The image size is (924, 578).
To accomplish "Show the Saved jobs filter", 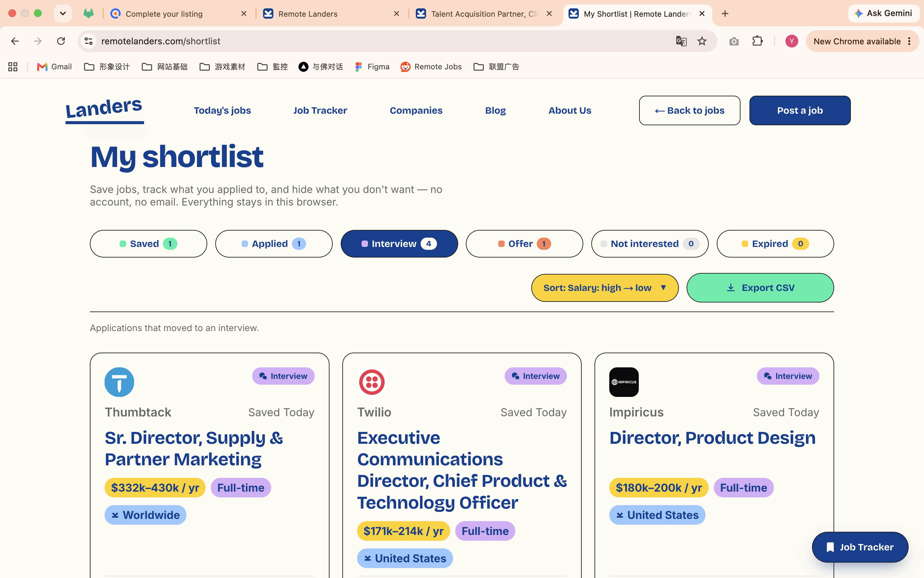I will pos(149,243).
